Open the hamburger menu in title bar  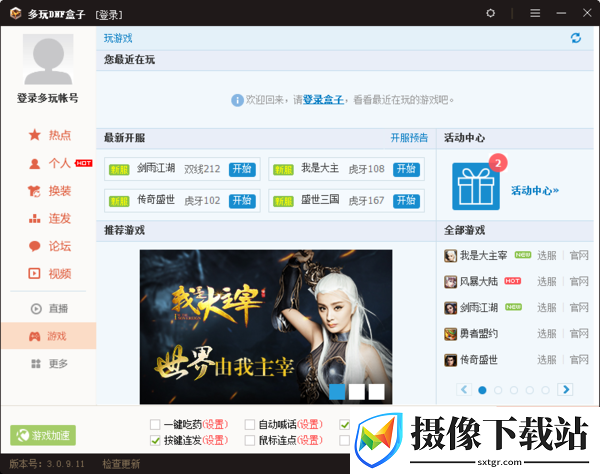(535, 13)
